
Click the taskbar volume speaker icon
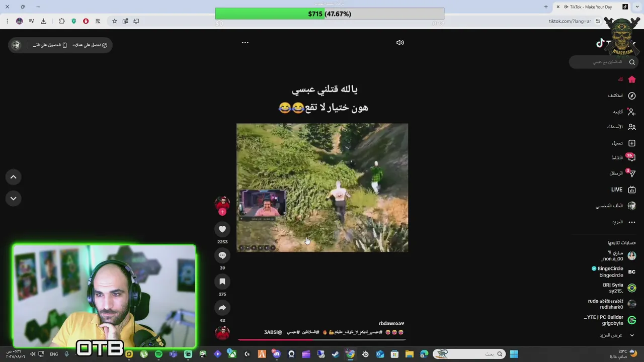tap(32, 354)
